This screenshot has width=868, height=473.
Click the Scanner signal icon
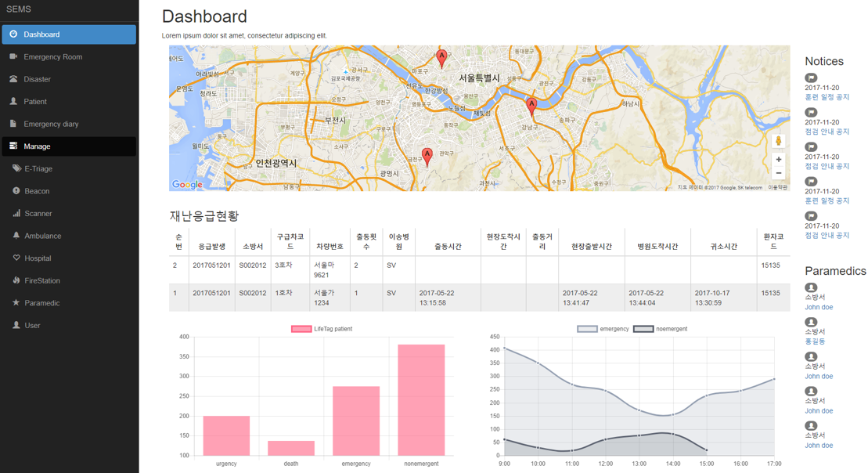16,213
